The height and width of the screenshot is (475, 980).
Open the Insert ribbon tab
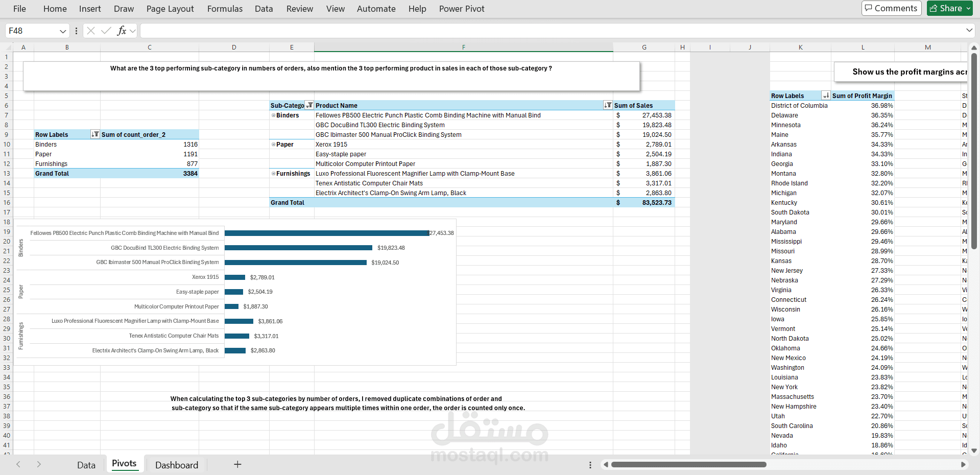(90, 9)
